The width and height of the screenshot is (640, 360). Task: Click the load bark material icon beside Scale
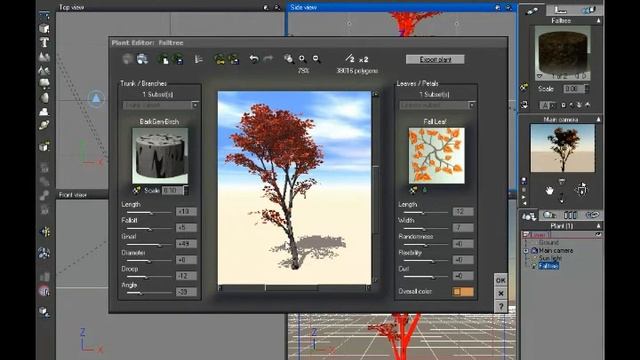coord(136,190)
